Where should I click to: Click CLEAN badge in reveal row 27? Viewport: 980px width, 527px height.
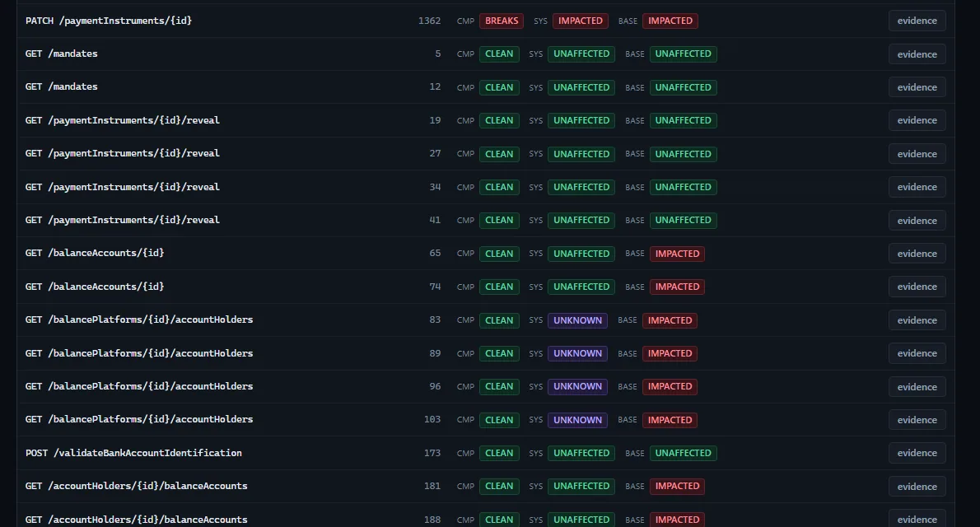499,154
